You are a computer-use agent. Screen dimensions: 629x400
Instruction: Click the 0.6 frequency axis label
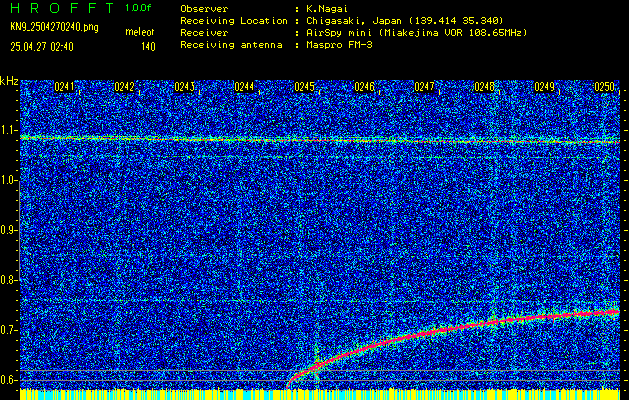(x=9, y=380)
